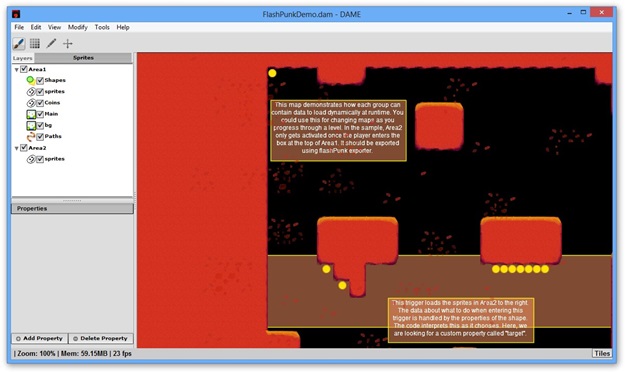Click the splitter handle above Properties
625x373 pixels.
72,200
